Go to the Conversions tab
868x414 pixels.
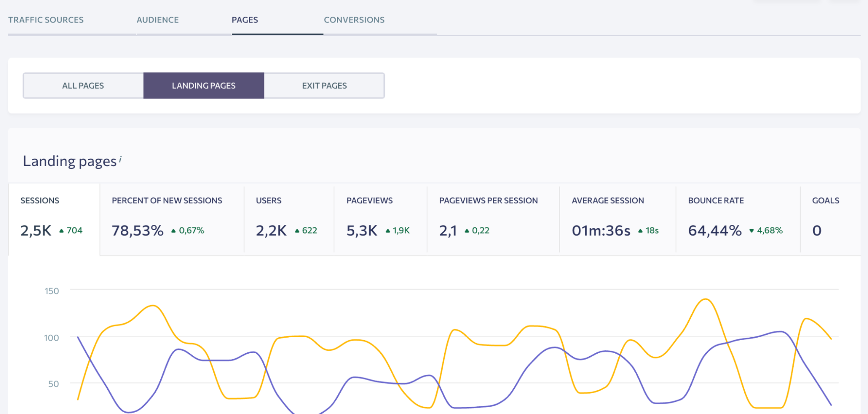pos(354,20)
